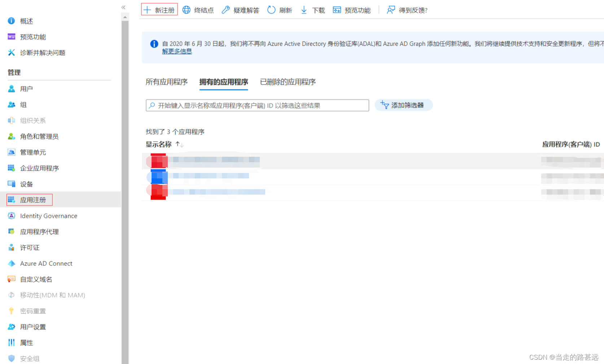604x364 pixels.
Task: Open 预览功能 in the top toolbar
Action: 352,10
